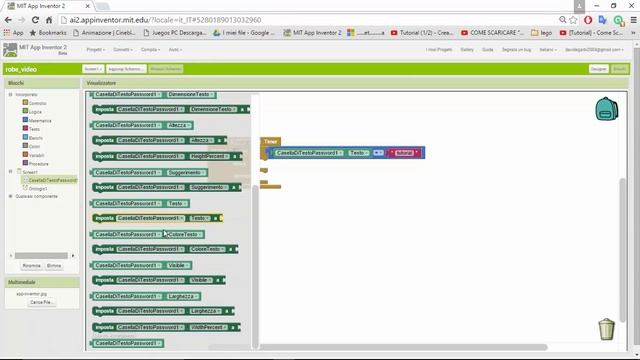Click the trash can in the workspace

pos(607,329)
